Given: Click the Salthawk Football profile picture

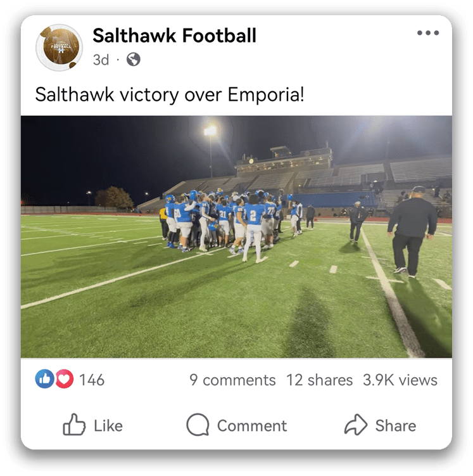Looking at the screenshot, I should point(59,48).
